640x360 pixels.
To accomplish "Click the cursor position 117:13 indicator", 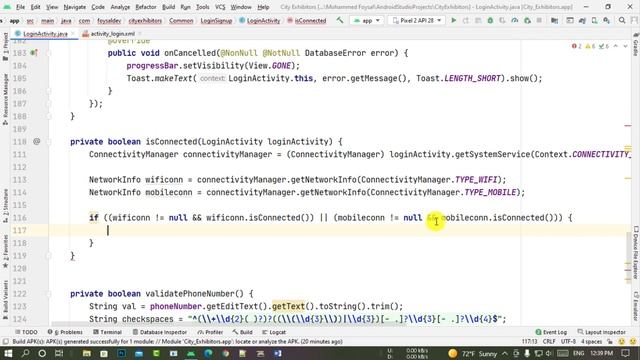I will 529,342.
